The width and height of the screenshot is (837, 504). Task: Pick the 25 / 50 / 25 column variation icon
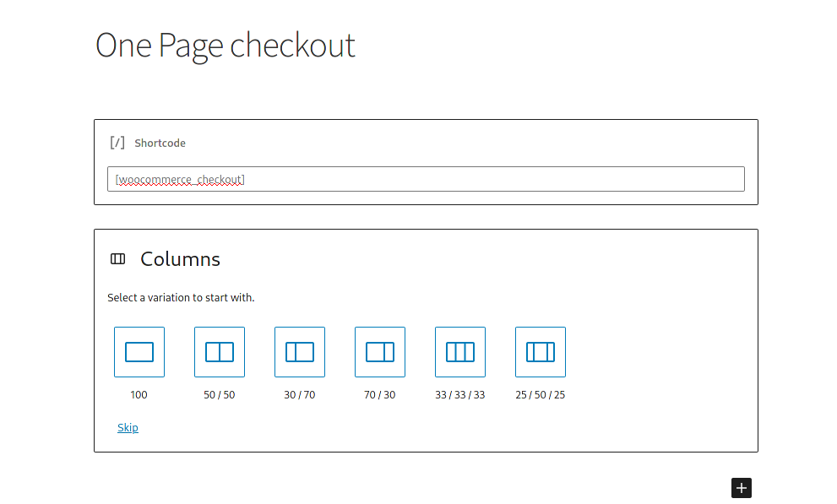(541, 352)
